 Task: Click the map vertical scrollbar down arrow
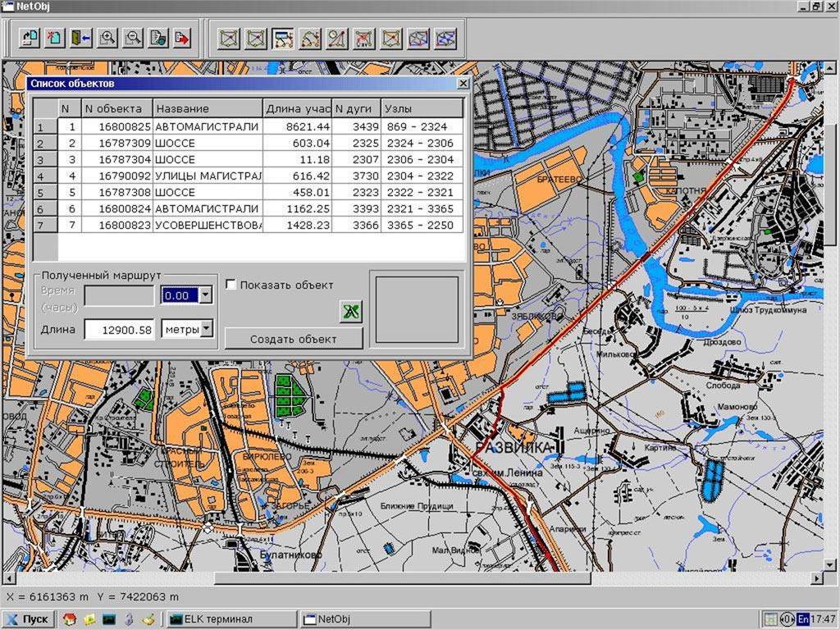click(831, 564)
